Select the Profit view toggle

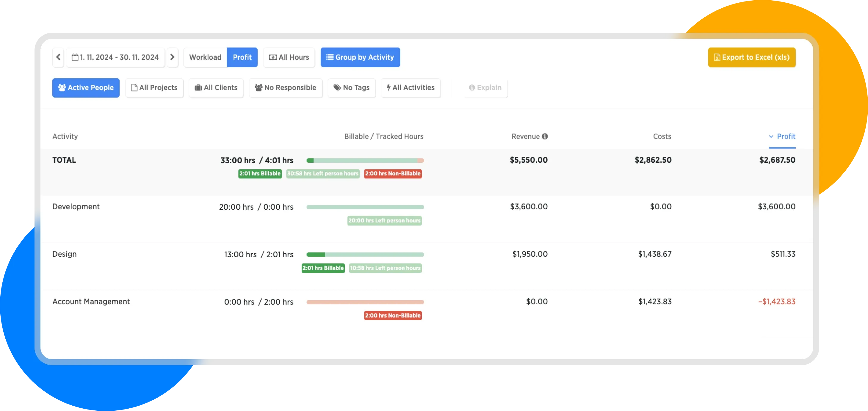[x=242, y=57]
